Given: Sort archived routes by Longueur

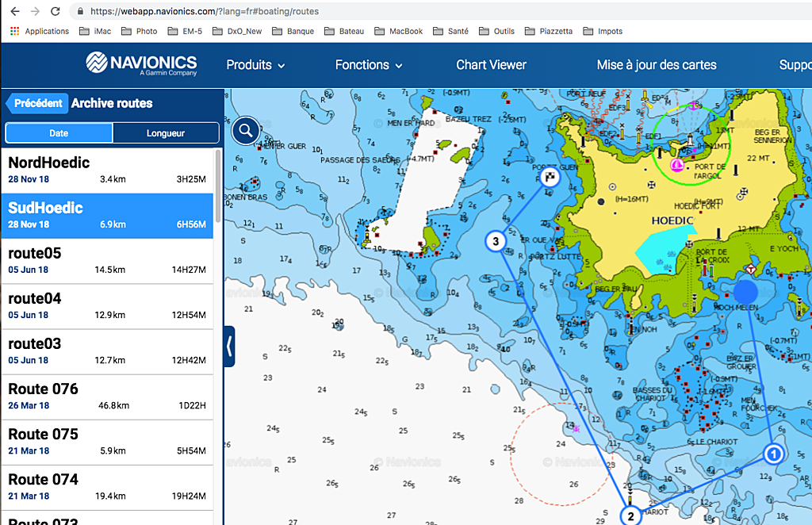Looking at the screenshot, I should (x=166, y=133).
